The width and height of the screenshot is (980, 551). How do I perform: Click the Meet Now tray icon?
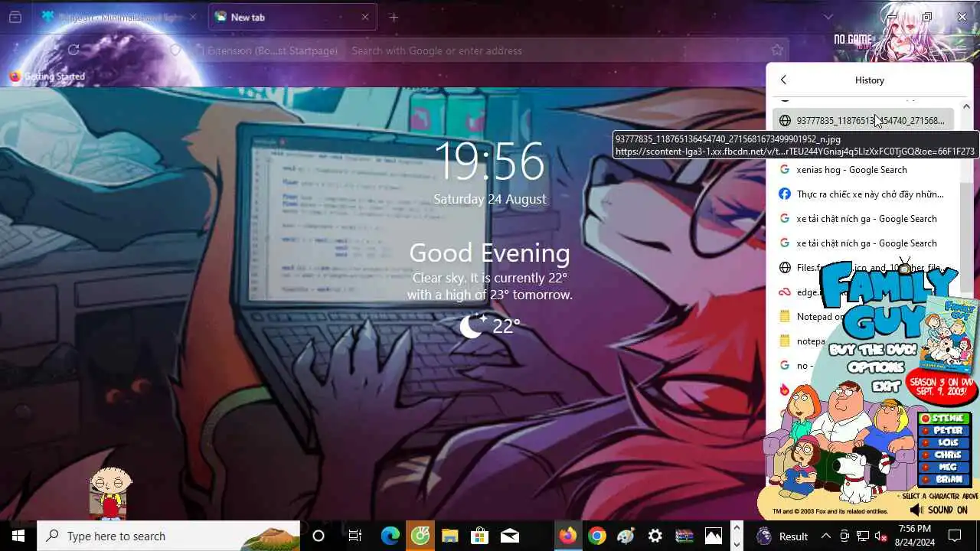point(844,536)
